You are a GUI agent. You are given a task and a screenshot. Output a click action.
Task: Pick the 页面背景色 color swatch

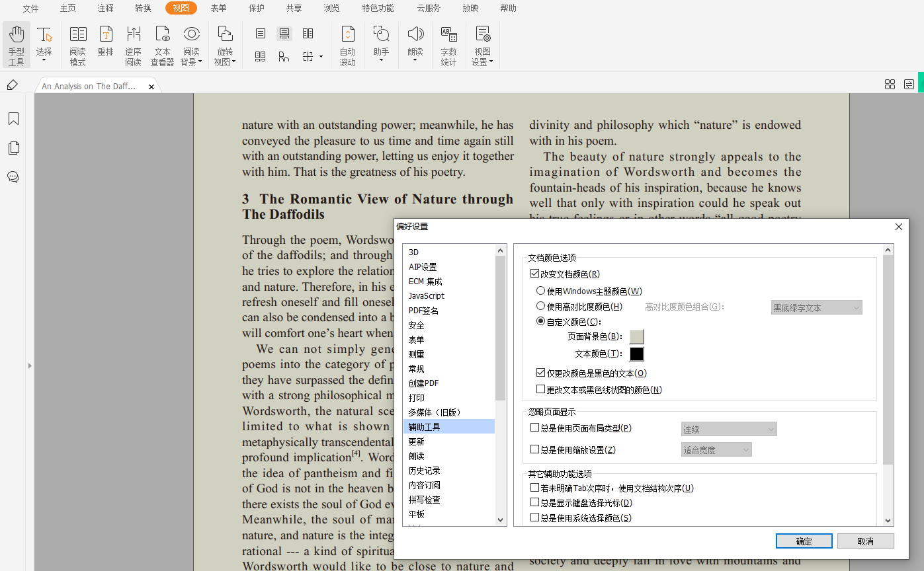point(636,337)
